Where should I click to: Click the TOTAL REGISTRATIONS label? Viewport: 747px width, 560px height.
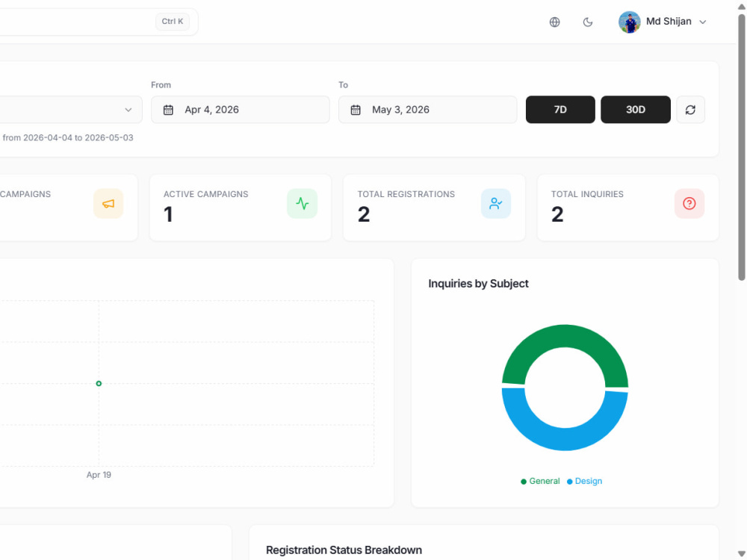(406, 194)
